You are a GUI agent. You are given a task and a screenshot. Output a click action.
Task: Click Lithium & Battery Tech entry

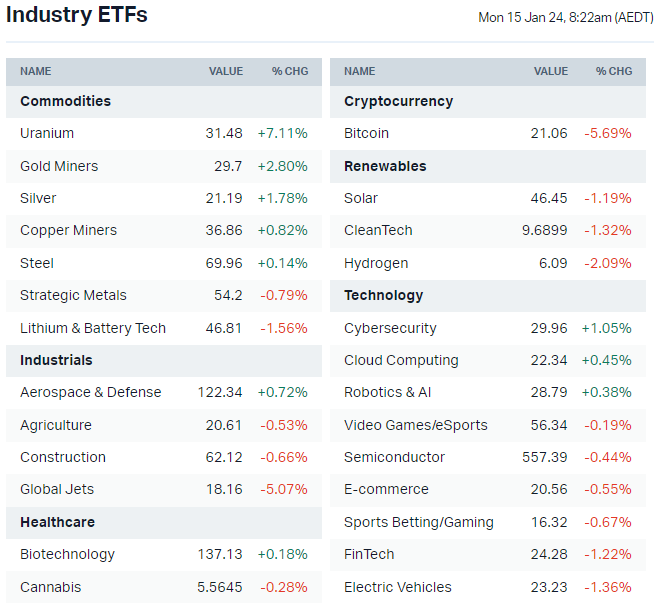[x=93, y=328]
